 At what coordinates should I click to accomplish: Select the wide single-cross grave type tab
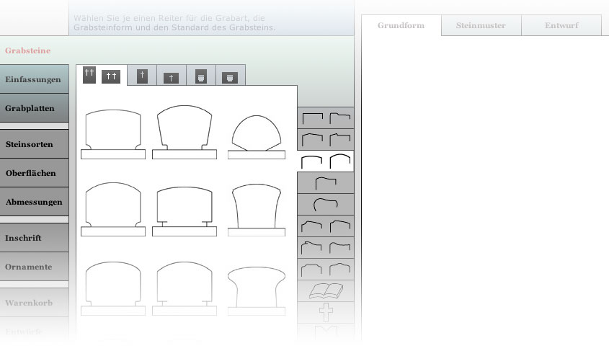pyautogui.click(x=172, y=77)
